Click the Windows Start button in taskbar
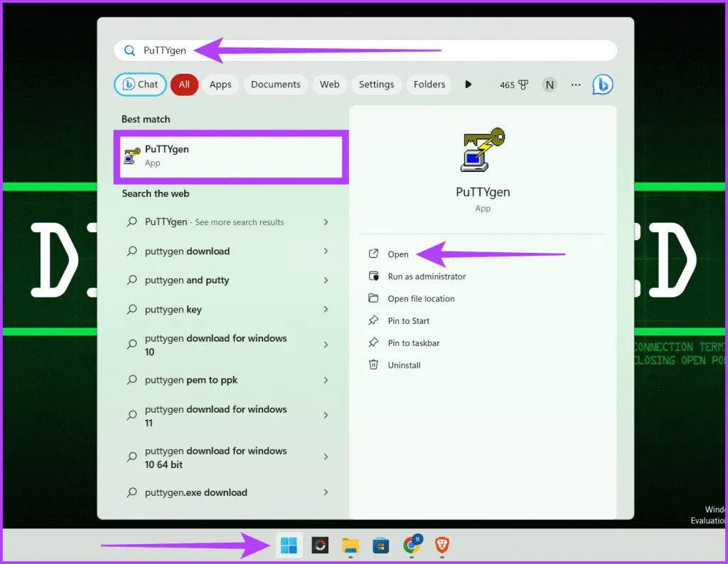Viewport: 728px width, 564px height. (289, 545)
